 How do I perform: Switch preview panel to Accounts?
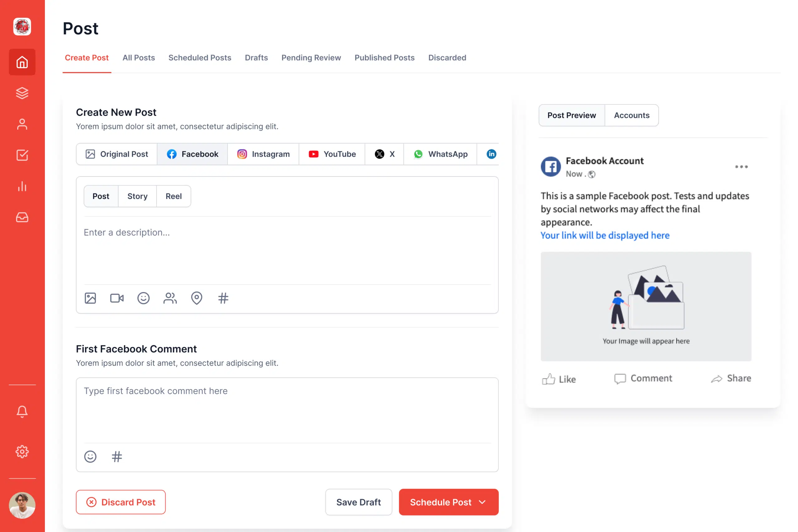coord(632,115)
